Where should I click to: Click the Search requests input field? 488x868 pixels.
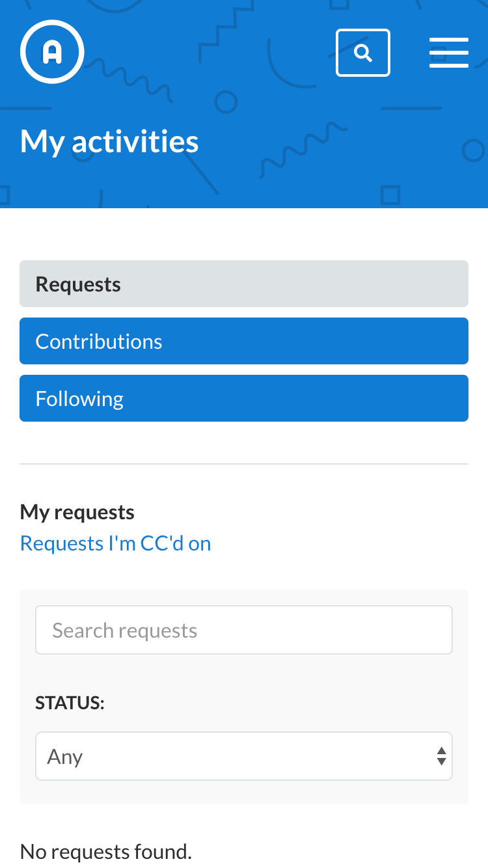pos(244,630)
